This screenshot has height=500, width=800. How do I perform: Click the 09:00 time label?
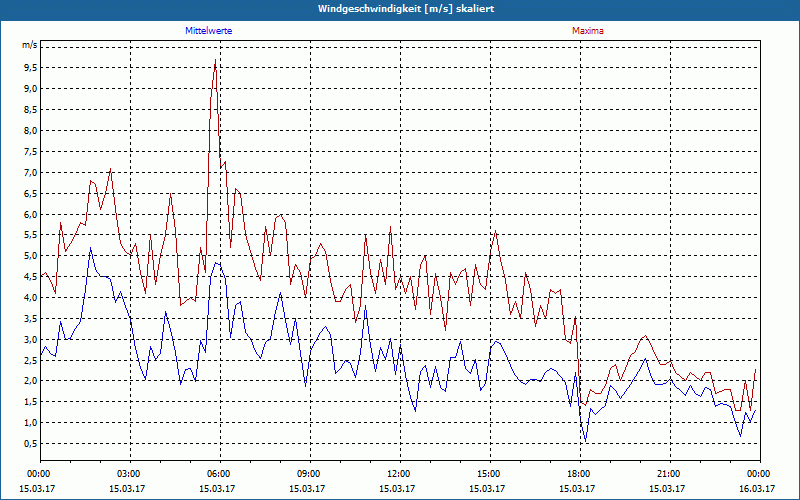pos(310,474)
